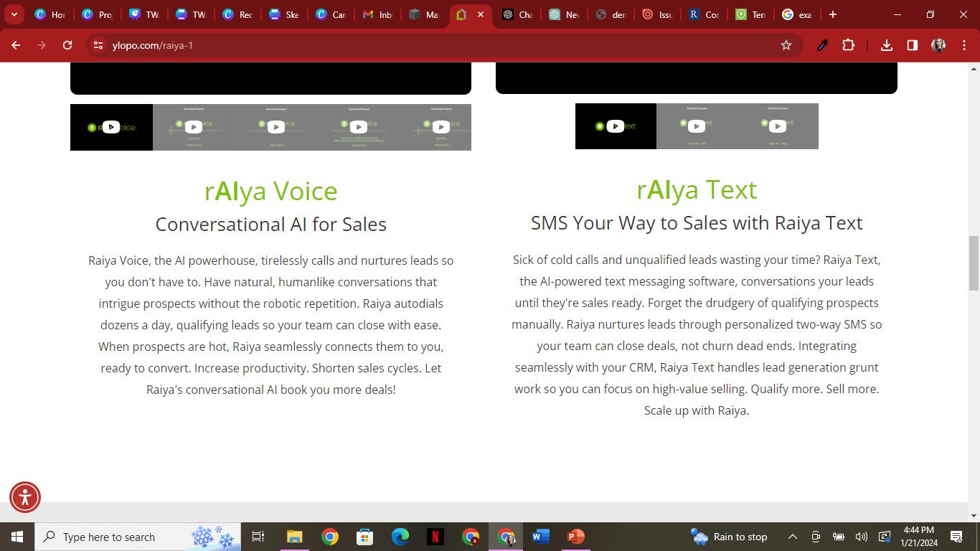Open the Extensions puzzle menu
Viewport: 980px width, 551px height.
[x=849, y=45]
